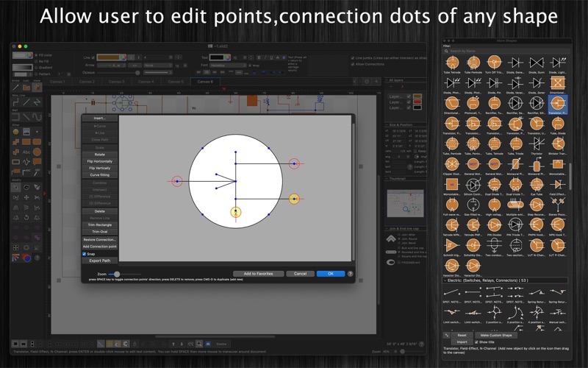Choose the Diode, Pin shape
588x368 pixels.
pos(494,83)
